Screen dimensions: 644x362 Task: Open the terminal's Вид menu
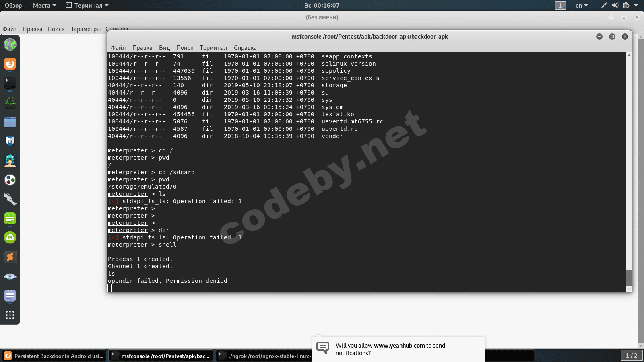[165, 48]
